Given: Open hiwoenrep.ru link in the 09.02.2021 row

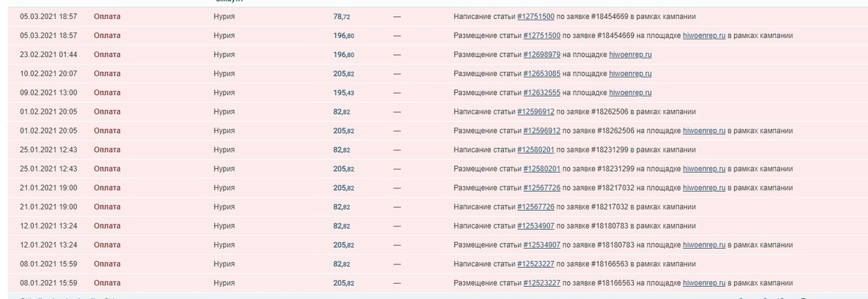Looking at the screenshot, I should coord(630,92).
